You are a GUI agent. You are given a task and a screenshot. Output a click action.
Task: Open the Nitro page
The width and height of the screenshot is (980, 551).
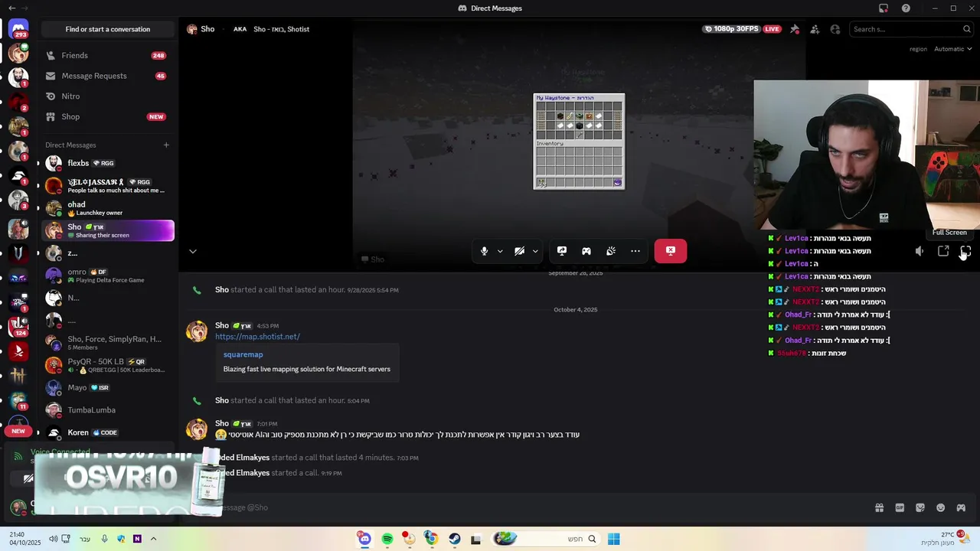[x=107, y=96]
